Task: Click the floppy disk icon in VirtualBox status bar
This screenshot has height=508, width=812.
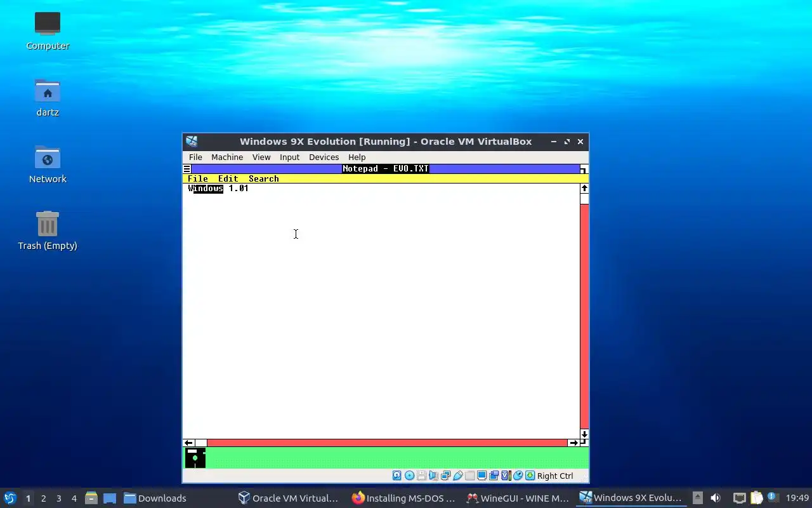Action: pyautogui.click(x=421, y=476)
